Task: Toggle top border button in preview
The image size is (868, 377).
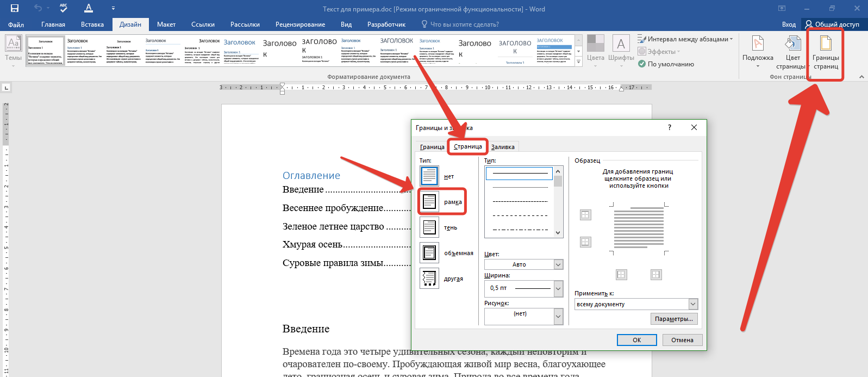Action: point(585,215)
